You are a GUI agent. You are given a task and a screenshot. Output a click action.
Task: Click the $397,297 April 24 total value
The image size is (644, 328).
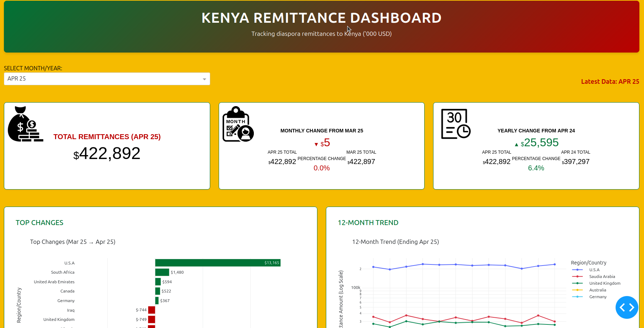575,162
